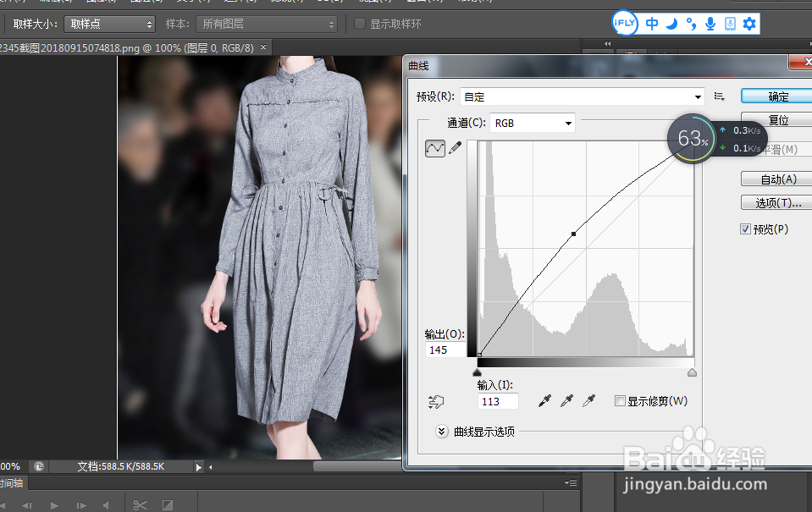Screen dimensions: 812x512
Task: Select the white point eyedropper in Curves
Action: click(589, 400)
